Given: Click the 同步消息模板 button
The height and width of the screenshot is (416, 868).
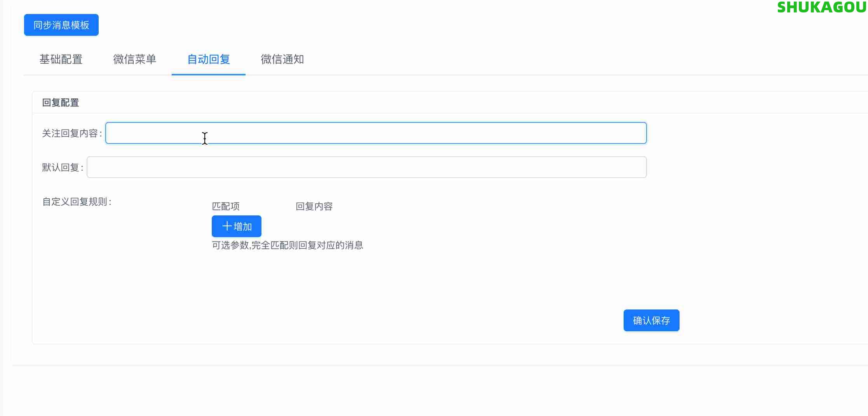Looking at the screenshot, I should click(61, 24).
